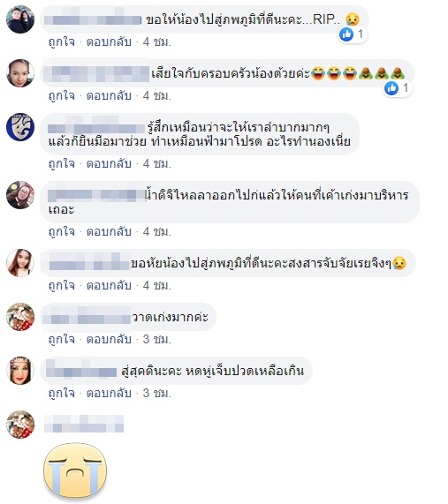Click ถูกใจ under the comment ending with เถอะ
Screen dimensions: 448x504
pyautogui.click(x=62, y=231)
